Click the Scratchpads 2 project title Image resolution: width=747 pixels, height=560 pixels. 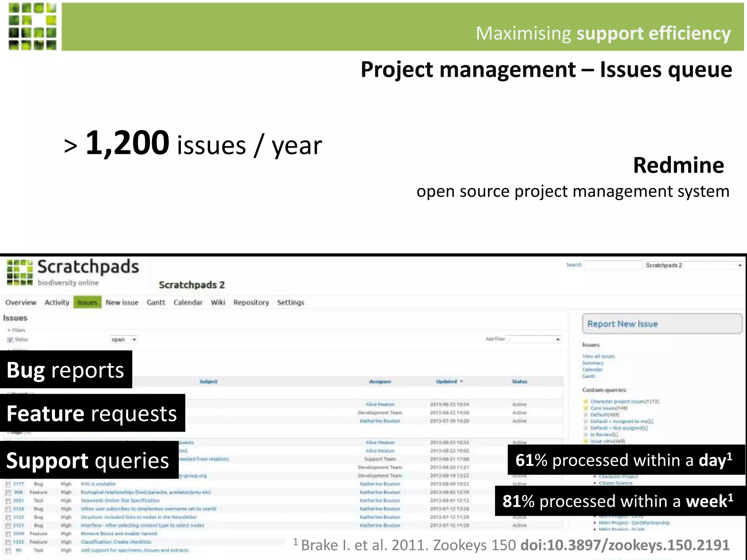[192, 285]
